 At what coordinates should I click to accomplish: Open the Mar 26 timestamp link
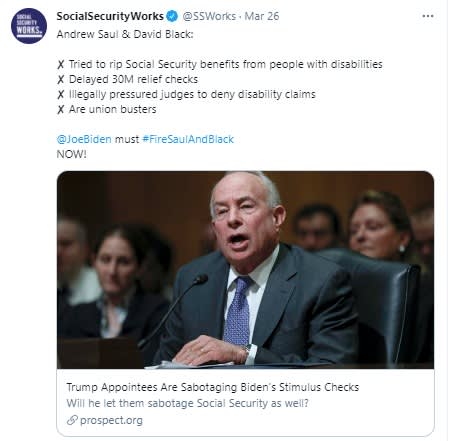tap(262, 16)
